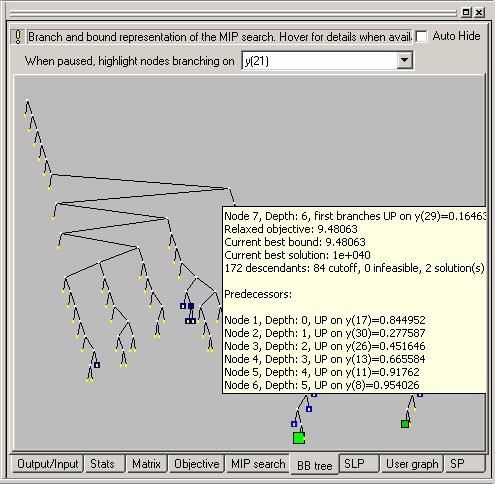495x484 pixels.
Task: Close the BB tree panel
Action: 479,12
